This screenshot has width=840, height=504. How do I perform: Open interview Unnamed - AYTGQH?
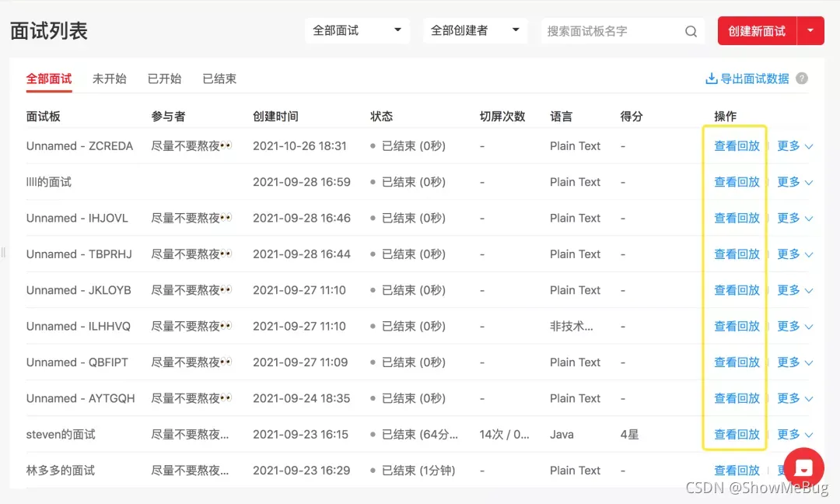click(x=80, y=398)
